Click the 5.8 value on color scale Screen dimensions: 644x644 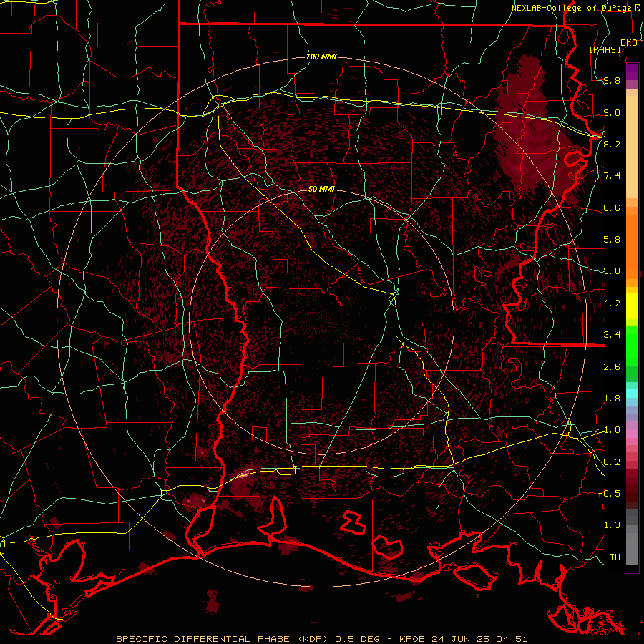[x=612, y=240]
